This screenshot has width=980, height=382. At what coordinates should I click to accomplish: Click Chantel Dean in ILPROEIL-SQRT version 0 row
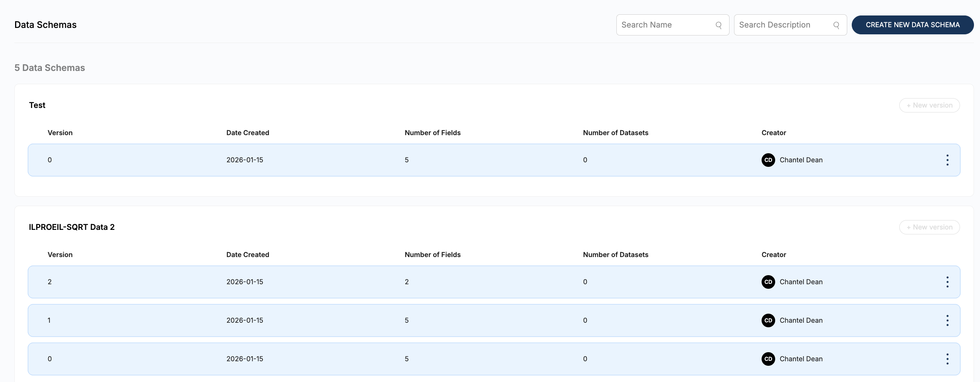point(801,359)
